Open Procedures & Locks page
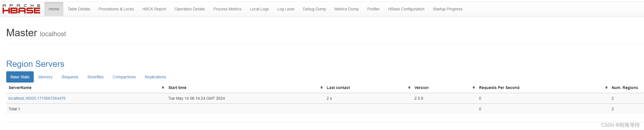The width and height of the screenshot is (644, 130). [x=116, y=9]
